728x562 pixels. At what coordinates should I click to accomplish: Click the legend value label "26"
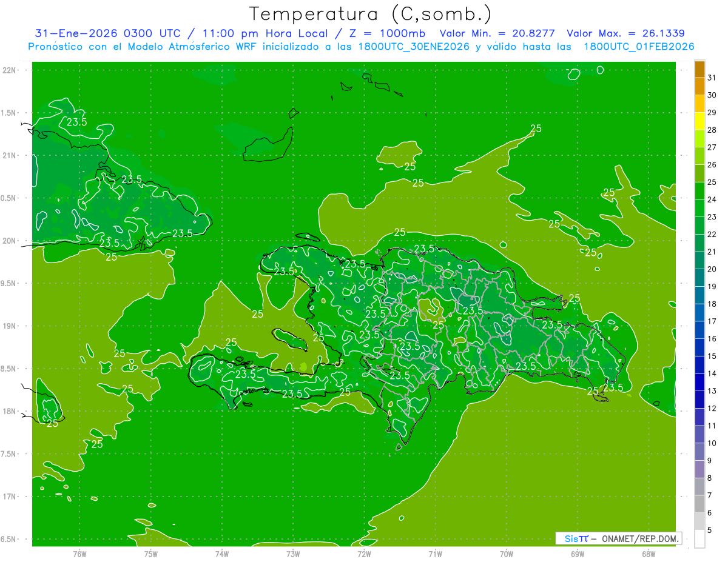tap(712, 165)
